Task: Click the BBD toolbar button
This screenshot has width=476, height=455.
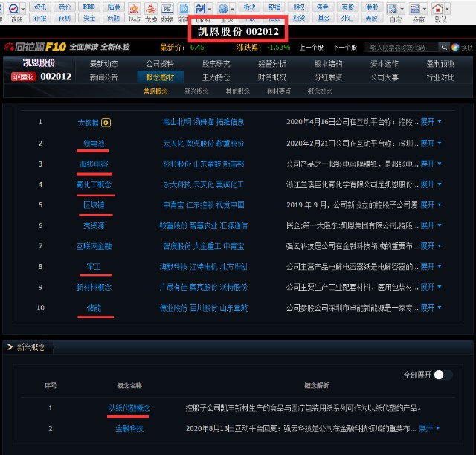Action: (x=89, y=7)
